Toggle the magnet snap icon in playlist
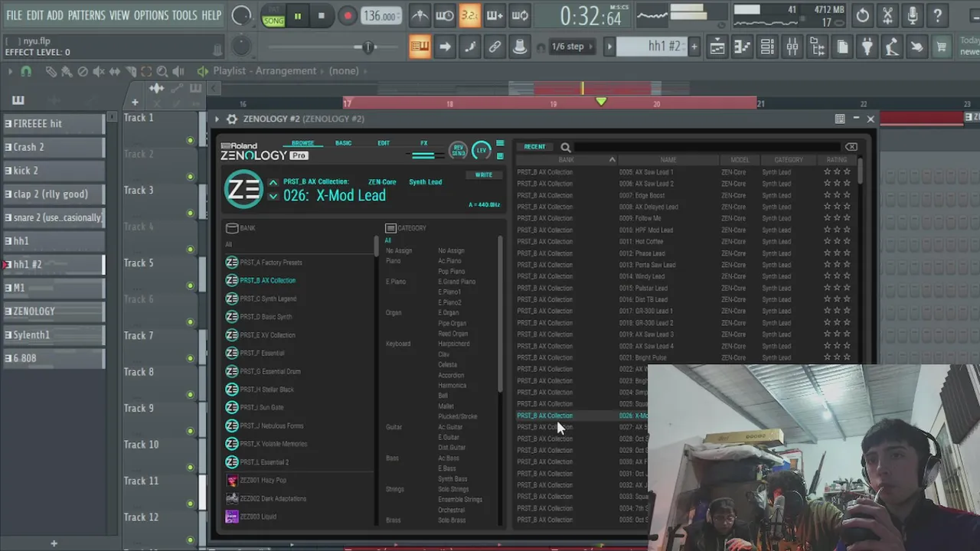 point(25,71)
